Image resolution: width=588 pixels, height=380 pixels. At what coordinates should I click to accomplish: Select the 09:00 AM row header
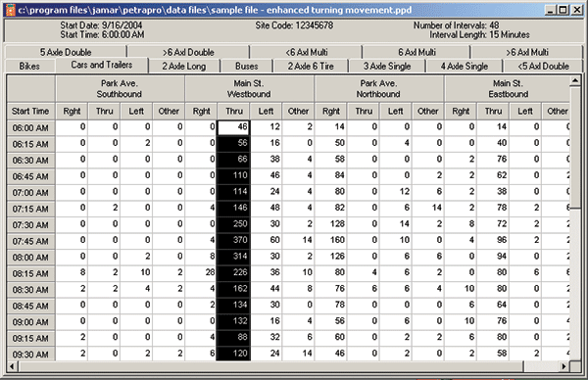pyautogui.click(x=30, y=322)
